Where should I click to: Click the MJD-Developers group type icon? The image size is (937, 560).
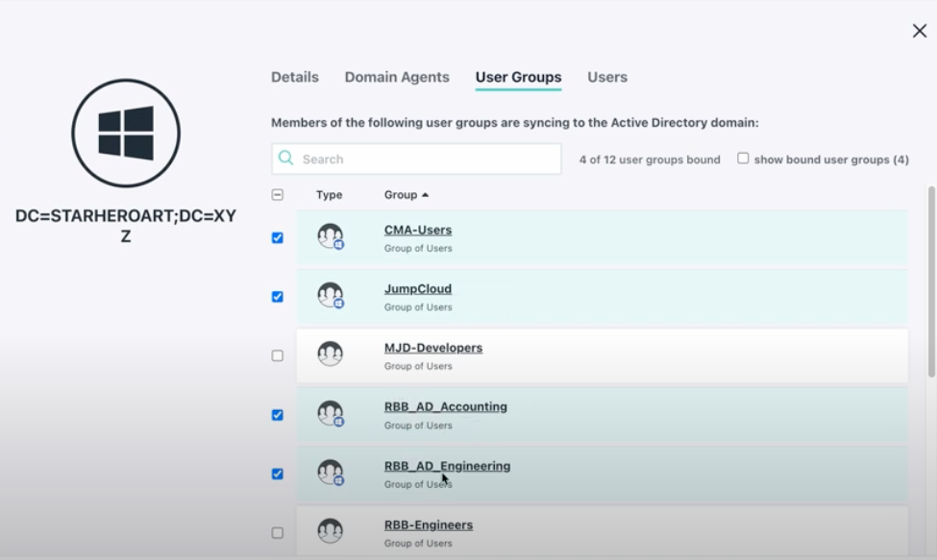(330, 354)
